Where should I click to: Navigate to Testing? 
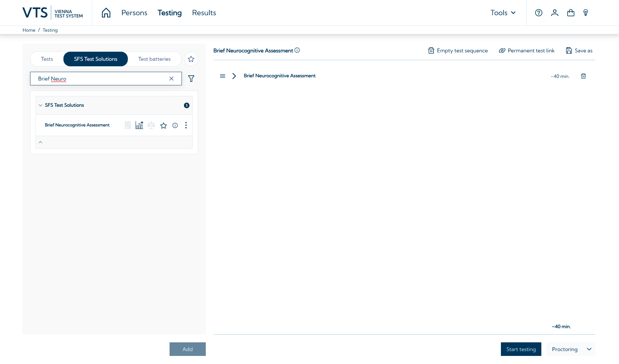(170, 13)
